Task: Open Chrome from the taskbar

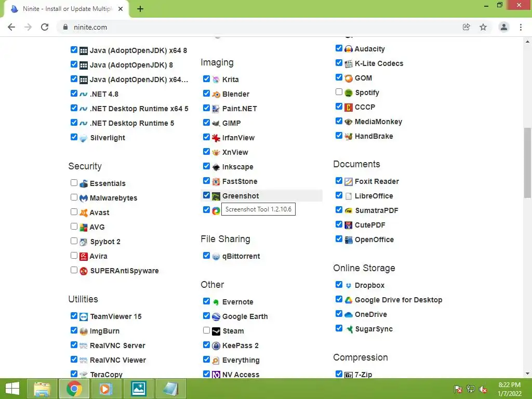Action: pos(74,389)
